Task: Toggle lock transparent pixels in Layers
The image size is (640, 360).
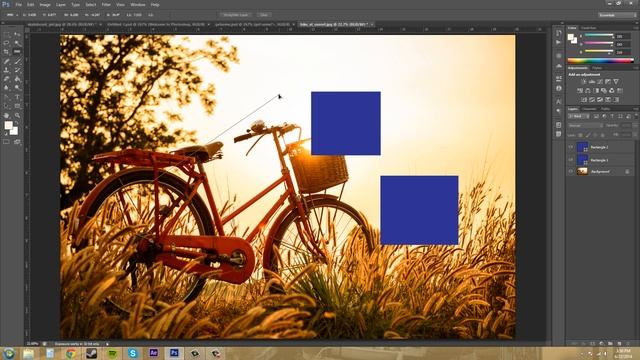Action: point(581,135)
